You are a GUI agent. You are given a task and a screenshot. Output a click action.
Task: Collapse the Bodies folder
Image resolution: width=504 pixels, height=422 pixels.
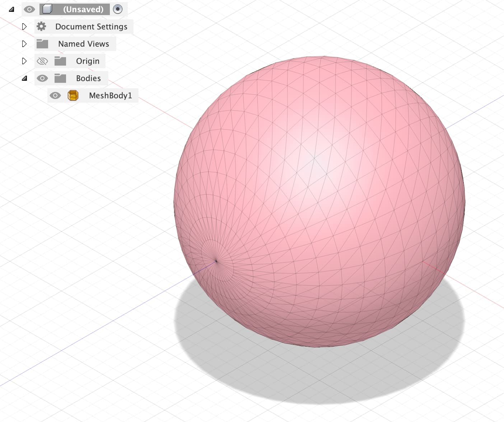pyautogui.click(x=24, y=78)
